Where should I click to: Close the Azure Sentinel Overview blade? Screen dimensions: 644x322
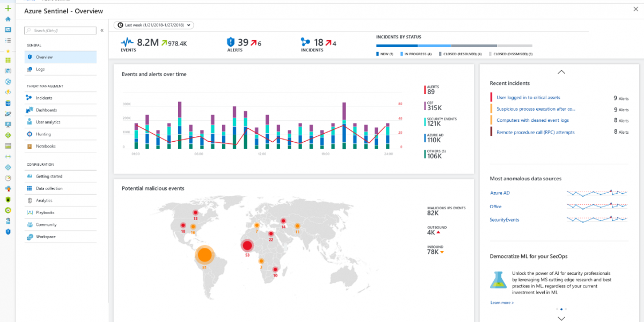[x=636, y=9]
